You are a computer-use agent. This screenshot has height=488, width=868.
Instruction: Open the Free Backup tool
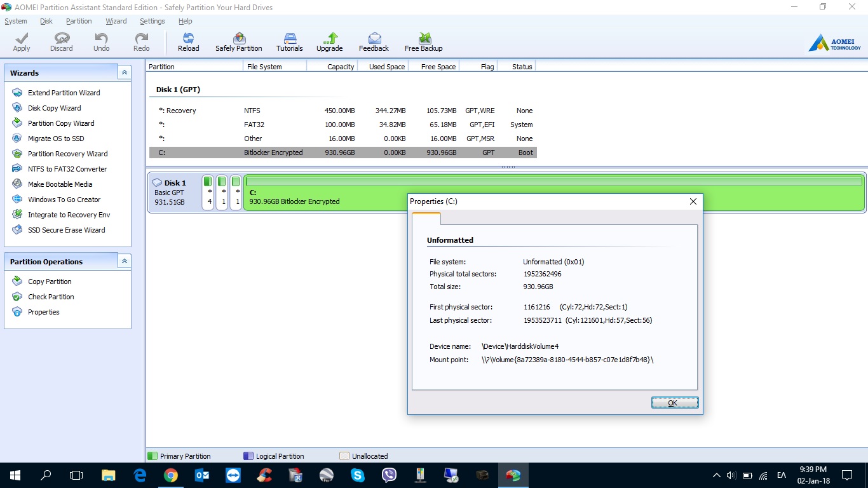(x=423, y=42)
